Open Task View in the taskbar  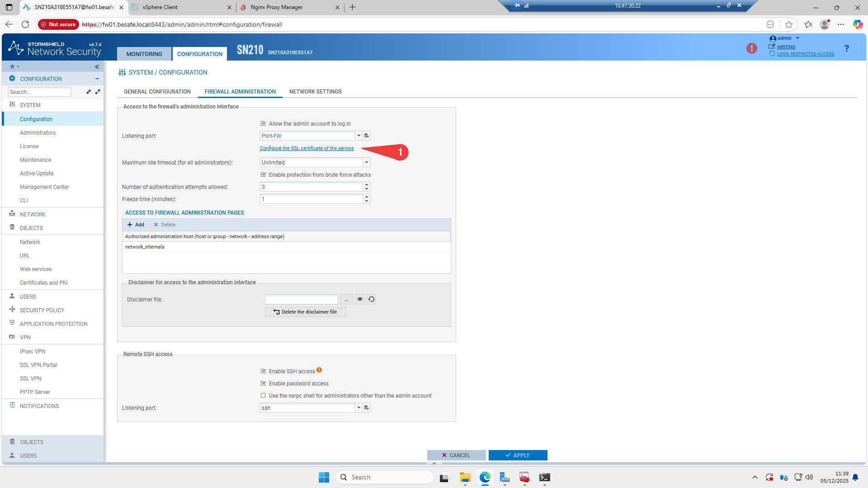tap(445, 477)
